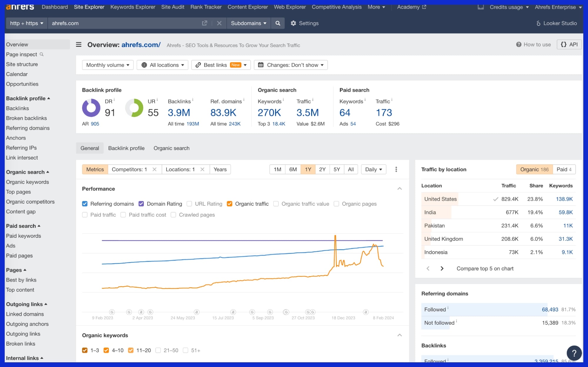This screenshot has height=367, width=588.
Task: Click the search magnifier button
Action: (278, 23)
